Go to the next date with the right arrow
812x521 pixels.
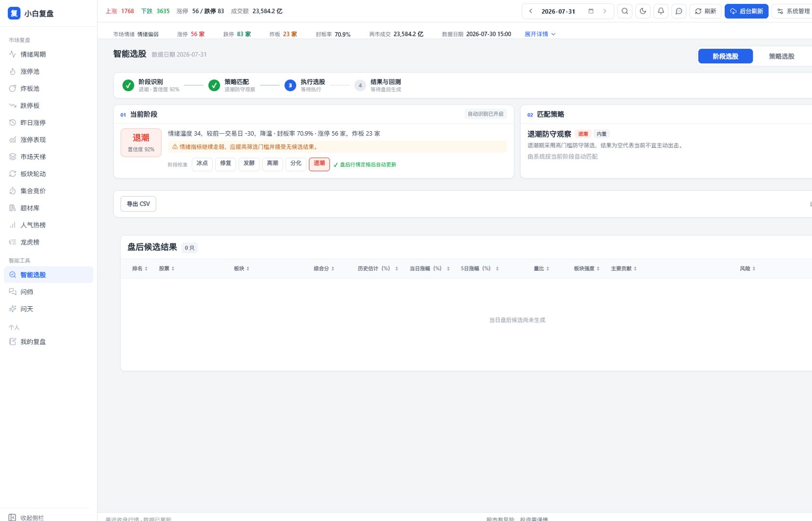point(605,11)
